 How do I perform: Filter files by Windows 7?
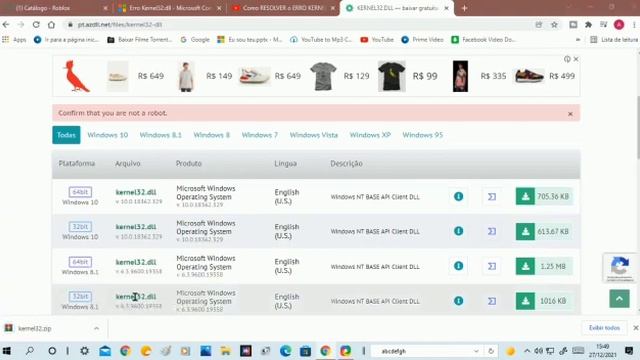(260, 135)
